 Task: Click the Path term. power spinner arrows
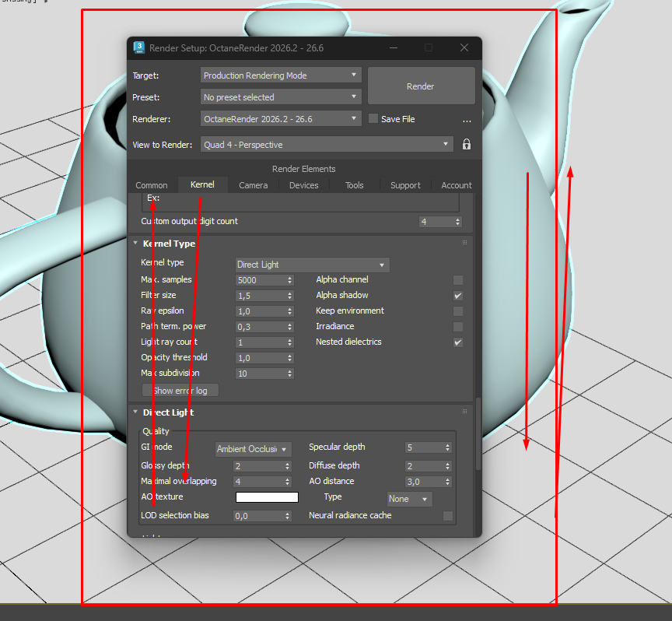pyautogui.click(x=290, y=327)
